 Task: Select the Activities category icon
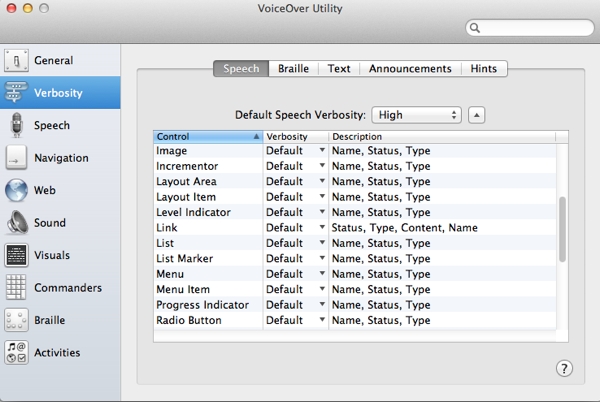point(16,352)
